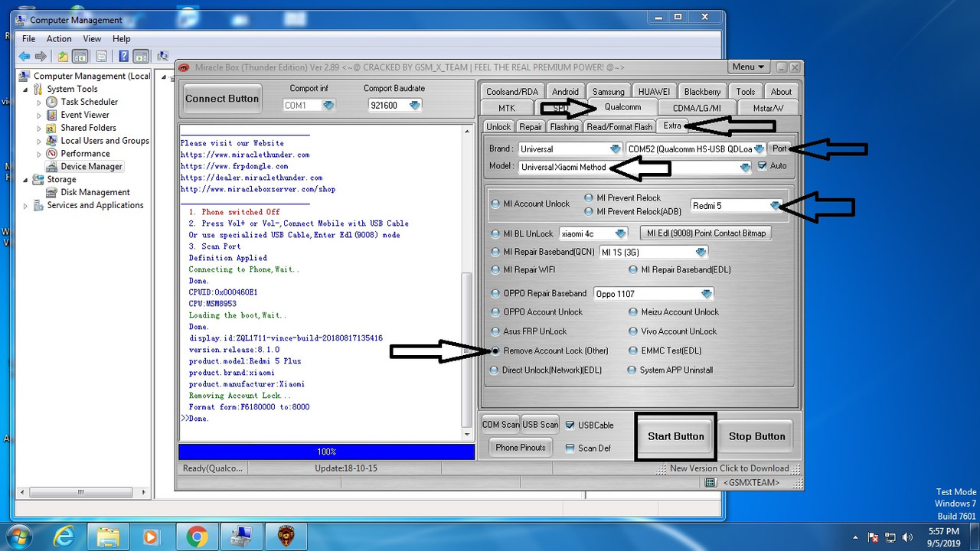Select Remove Account Lock (Other) radio button
The height and width of the screenshot is (551, 980).
(496, 351)
